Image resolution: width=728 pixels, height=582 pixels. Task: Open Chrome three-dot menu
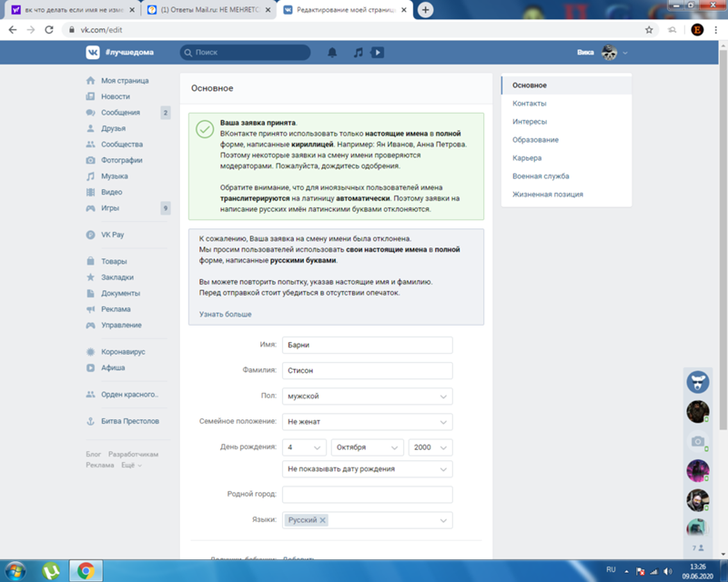point(715,30)
